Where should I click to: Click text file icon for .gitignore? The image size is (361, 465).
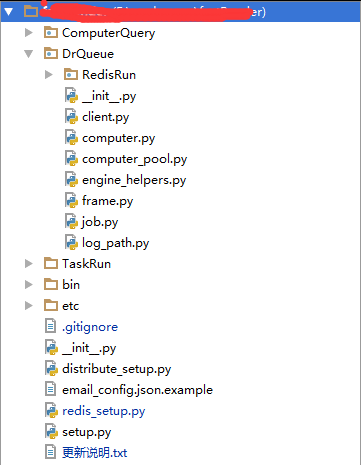50,326
